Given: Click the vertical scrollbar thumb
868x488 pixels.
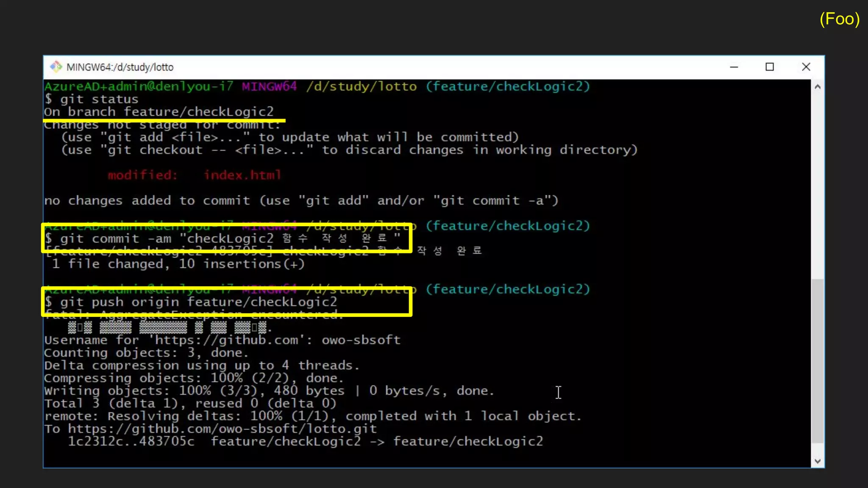Looking at the screenshot, I should (818, 360).
